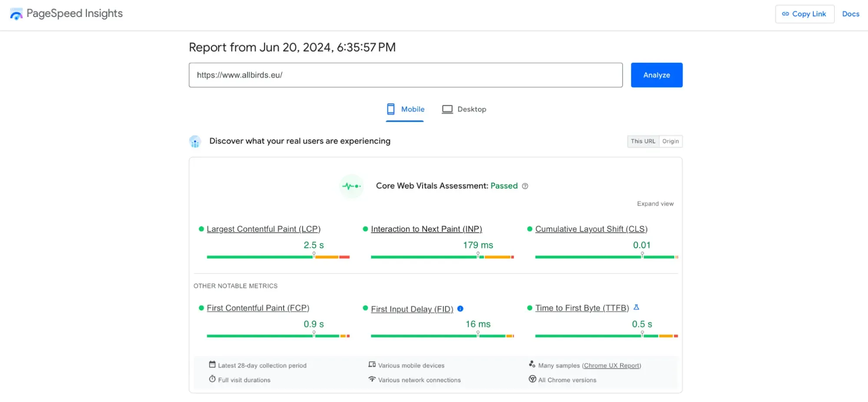Open Largest Contentful Paint (LCP) link

[264, 229]
